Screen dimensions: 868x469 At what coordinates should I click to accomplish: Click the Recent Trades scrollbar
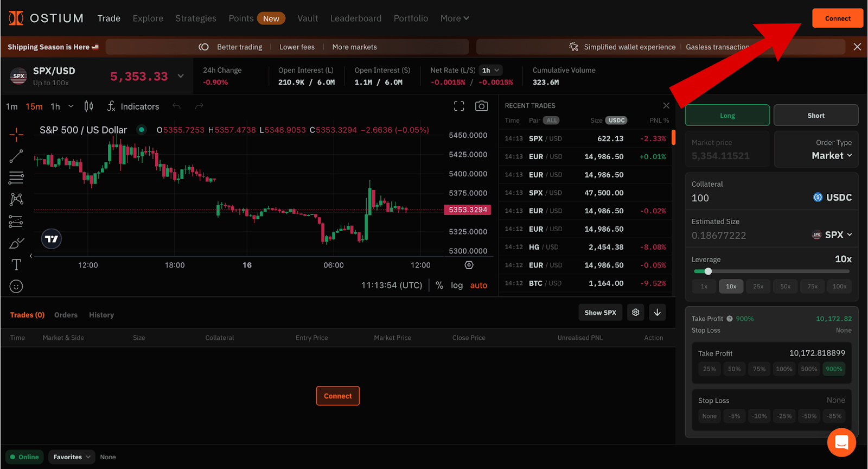pos(673,137)
